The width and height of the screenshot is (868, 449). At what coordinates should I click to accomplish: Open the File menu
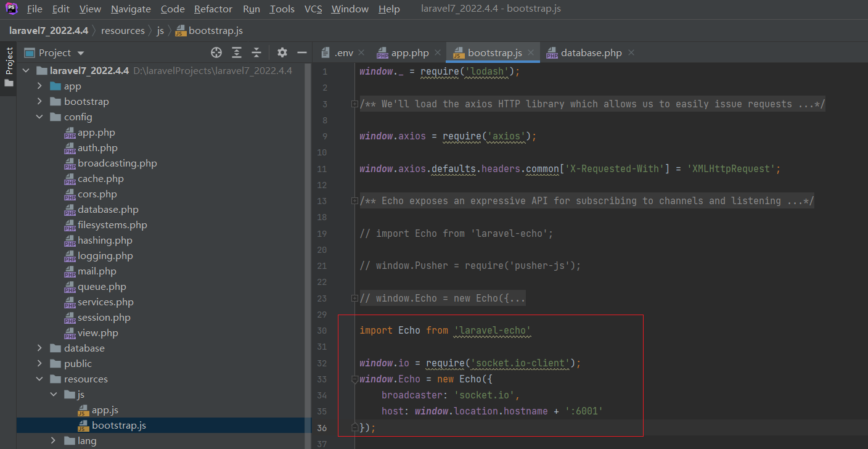[35, 9]
